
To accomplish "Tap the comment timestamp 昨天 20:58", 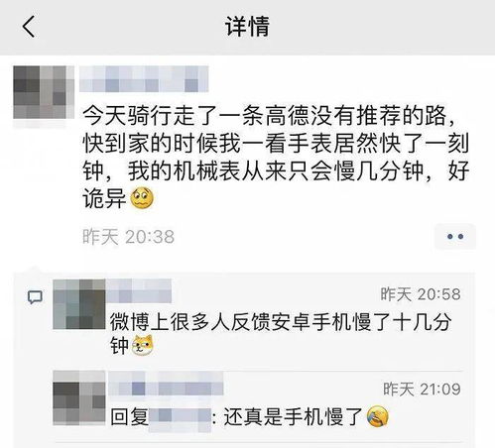I will tap(421, 294).
